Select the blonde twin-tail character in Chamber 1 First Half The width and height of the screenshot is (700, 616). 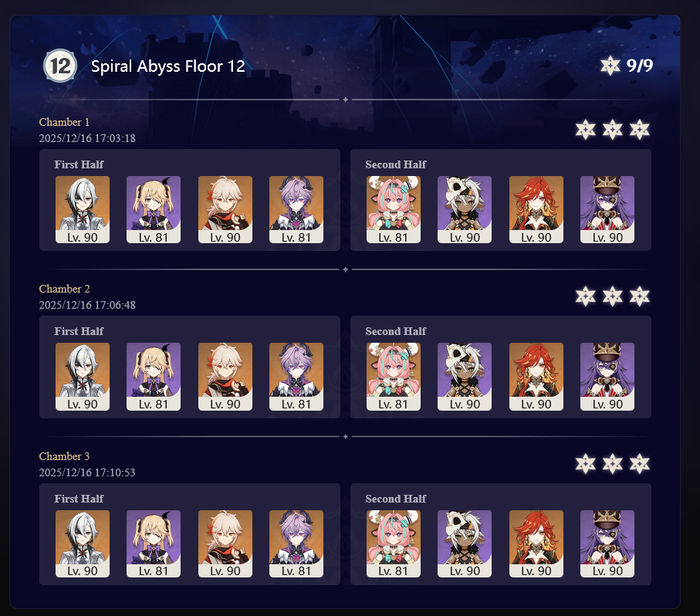pos(154,209)
